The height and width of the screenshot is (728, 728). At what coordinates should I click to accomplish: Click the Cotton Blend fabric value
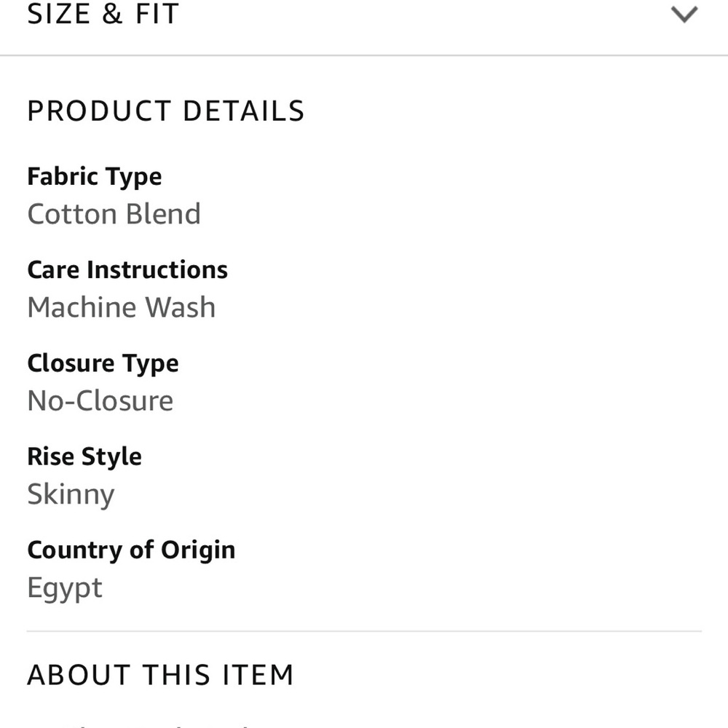coord(114,214)
